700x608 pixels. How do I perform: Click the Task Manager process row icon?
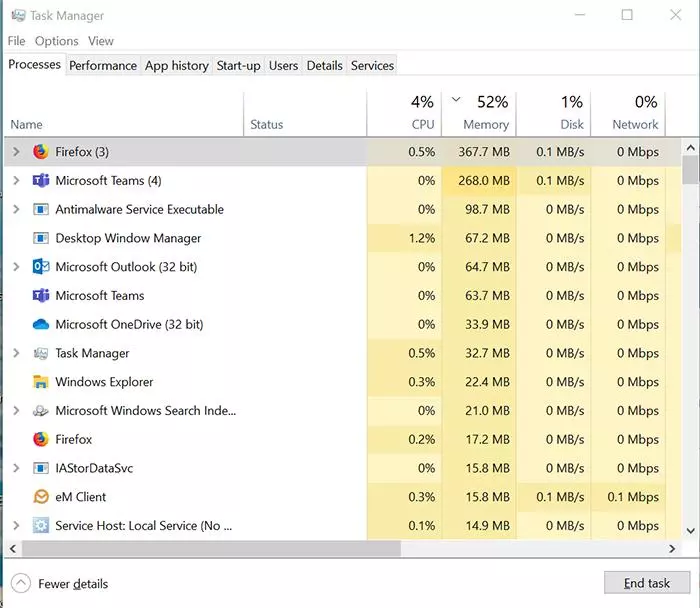click(41, 353)
